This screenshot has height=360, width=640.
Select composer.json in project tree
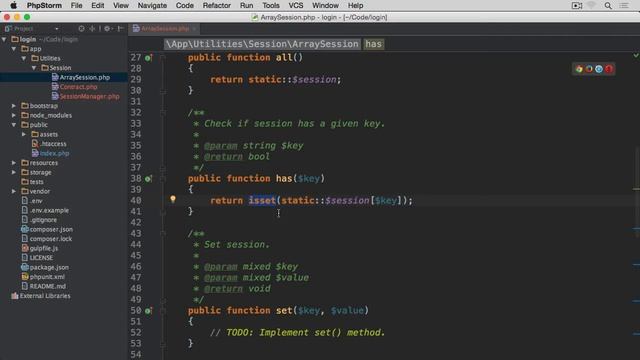[51, 229]
